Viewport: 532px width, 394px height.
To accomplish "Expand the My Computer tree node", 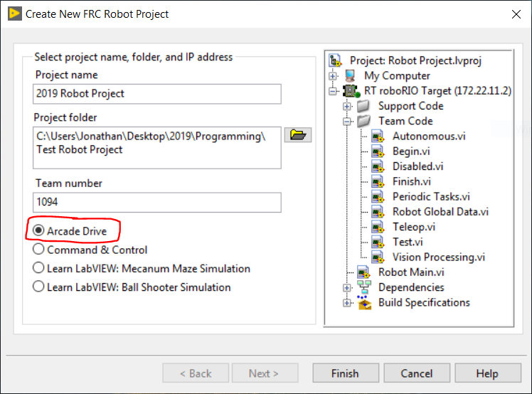I will [x=333, y=76].
